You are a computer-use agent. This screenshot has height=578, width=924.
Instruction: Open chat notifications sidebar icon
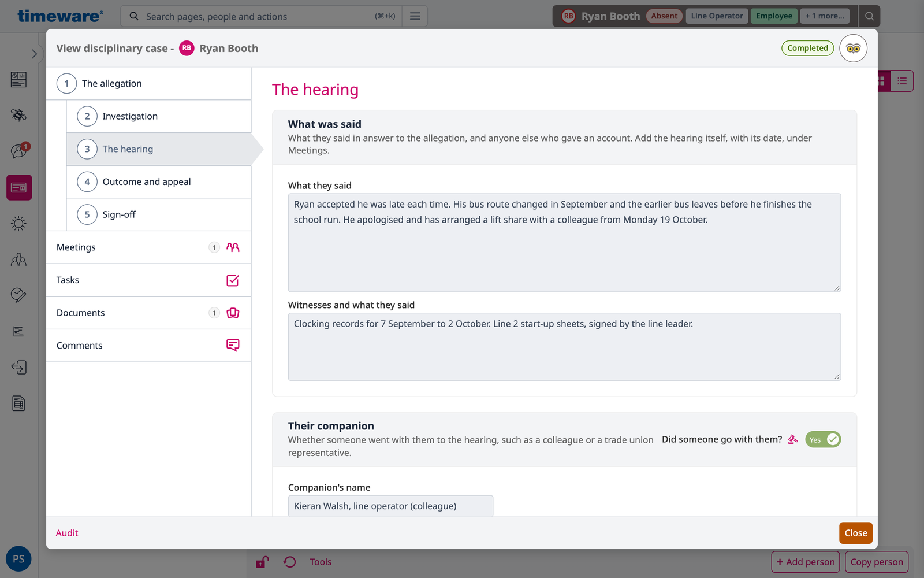(19, 151)
